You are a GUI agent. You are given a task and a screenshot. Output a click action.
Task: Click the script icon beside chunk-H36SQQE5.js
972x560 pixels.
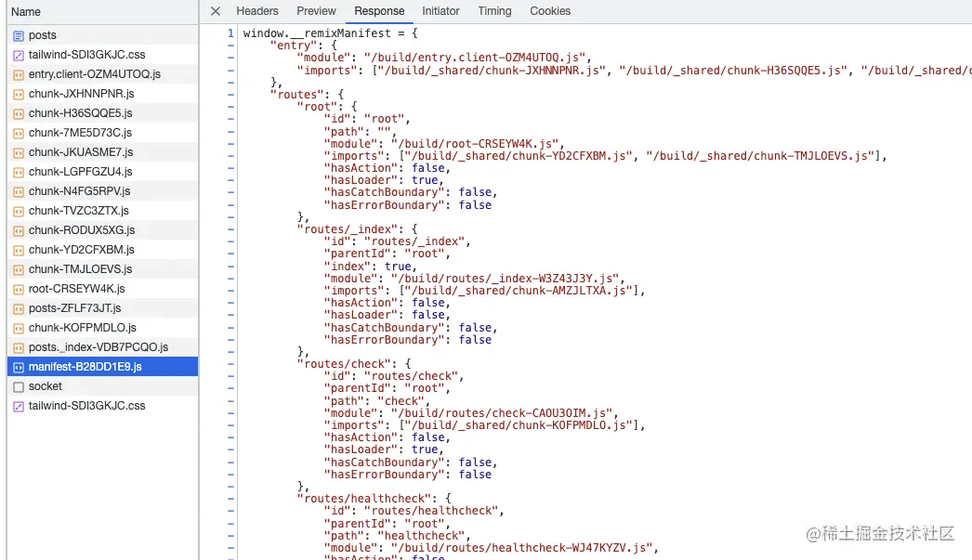point(19,114)
